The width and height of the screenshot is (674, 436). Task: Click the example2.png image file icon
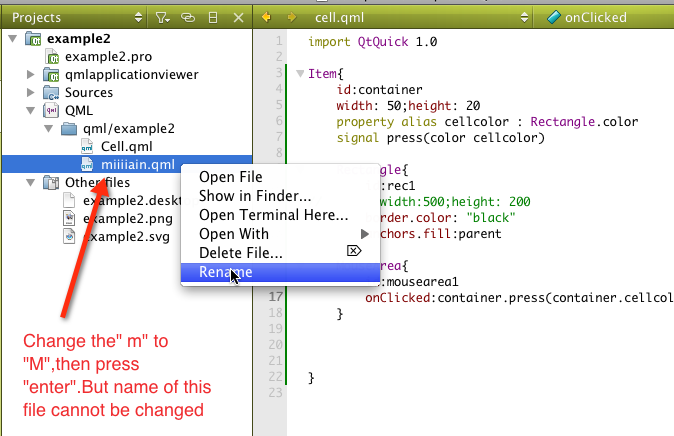[69, 218]
